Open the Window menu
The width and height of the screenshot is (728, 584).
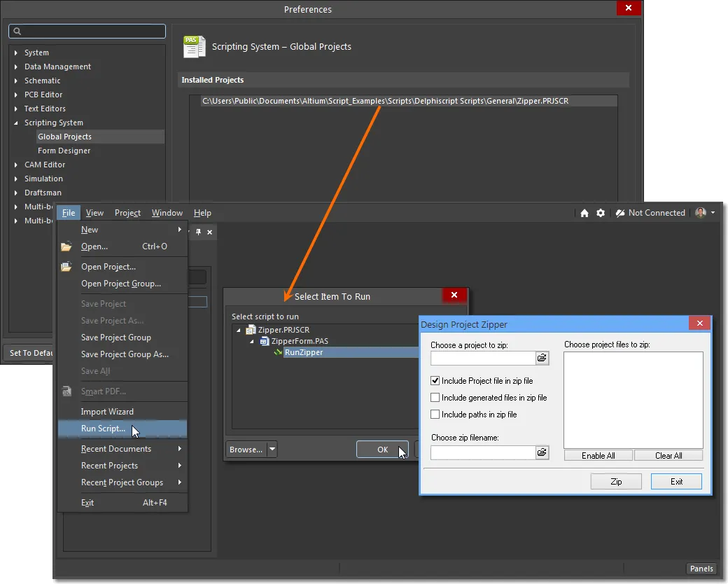167,213
